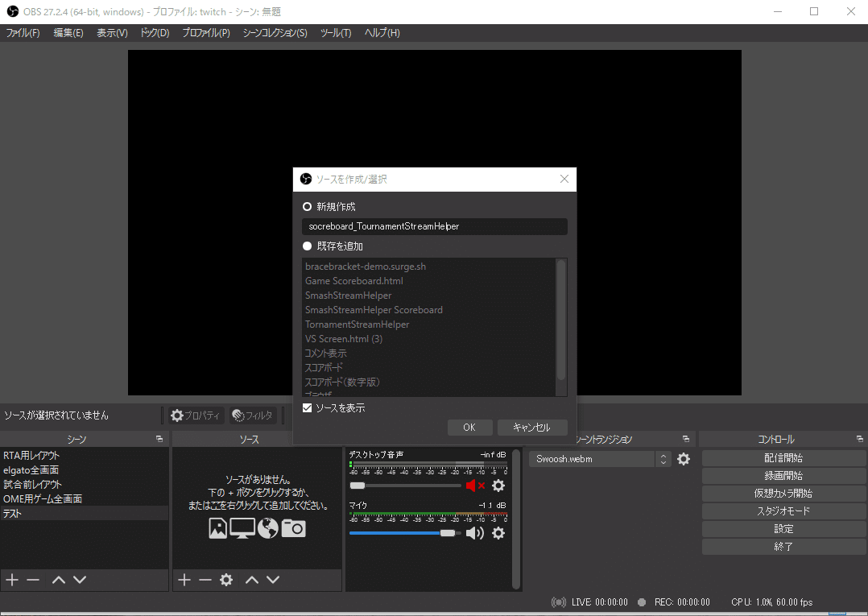Open the ツール(T) menu
The height and width of the screenshot is (616, 868).
[x=336, y=33]
